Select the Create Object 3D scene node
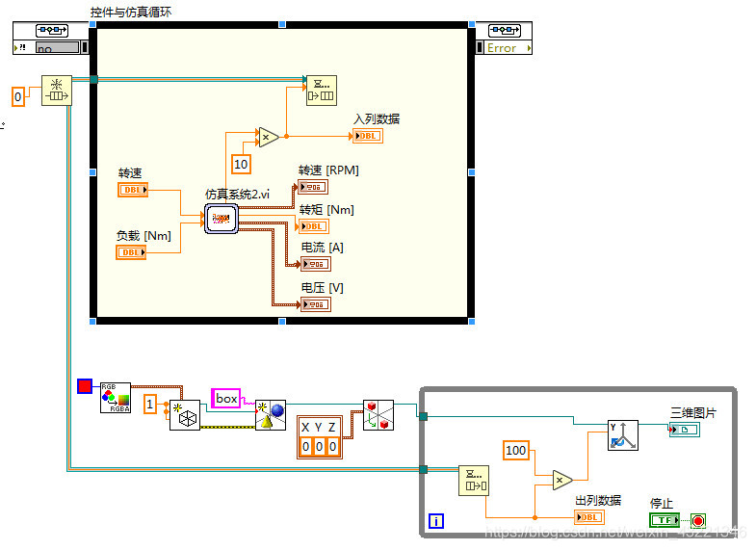The width and height of the screenshot is (756, 550). pos(271,415)
